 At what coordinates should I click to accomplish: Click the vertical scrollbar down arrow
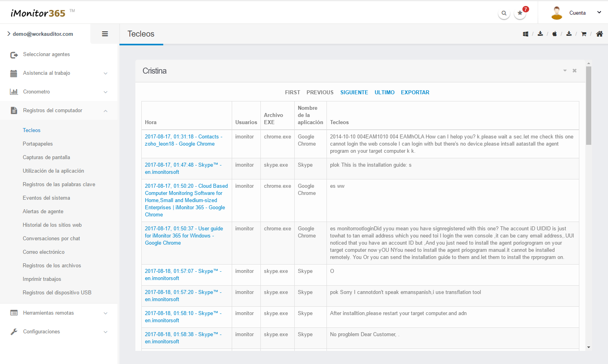588,347
